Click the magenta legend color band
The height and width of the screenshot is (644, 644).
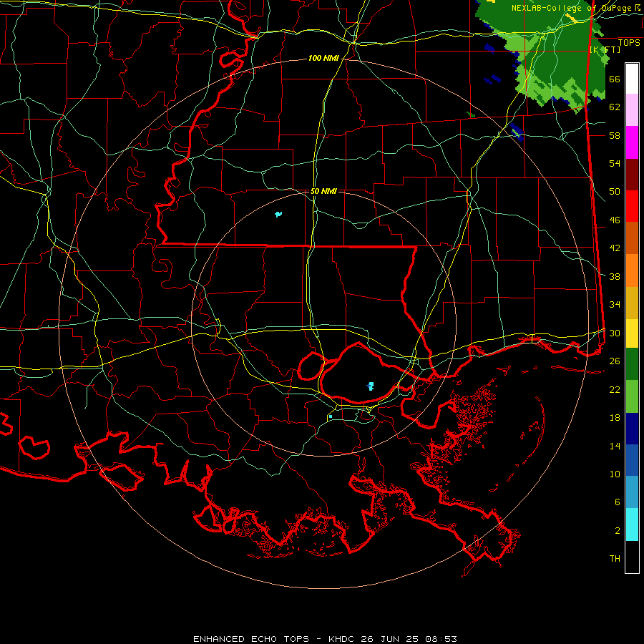pyautogui.click(x=632, y=142)
